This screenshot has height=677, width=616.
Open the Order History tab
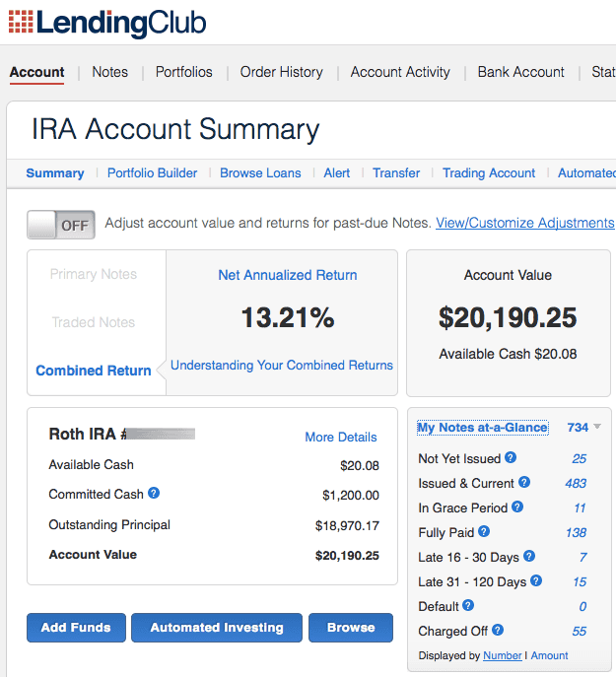coord(281,72)
